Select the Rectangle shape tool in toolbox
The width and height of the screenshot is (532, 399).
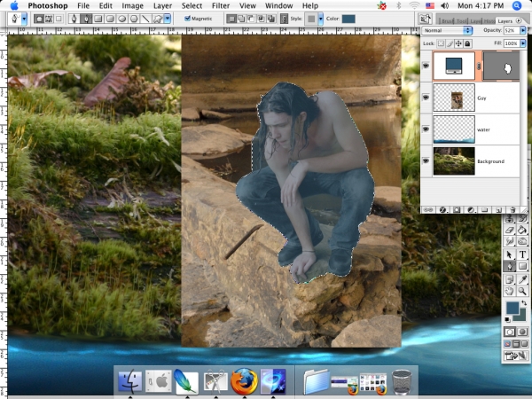tap(522, 266)
